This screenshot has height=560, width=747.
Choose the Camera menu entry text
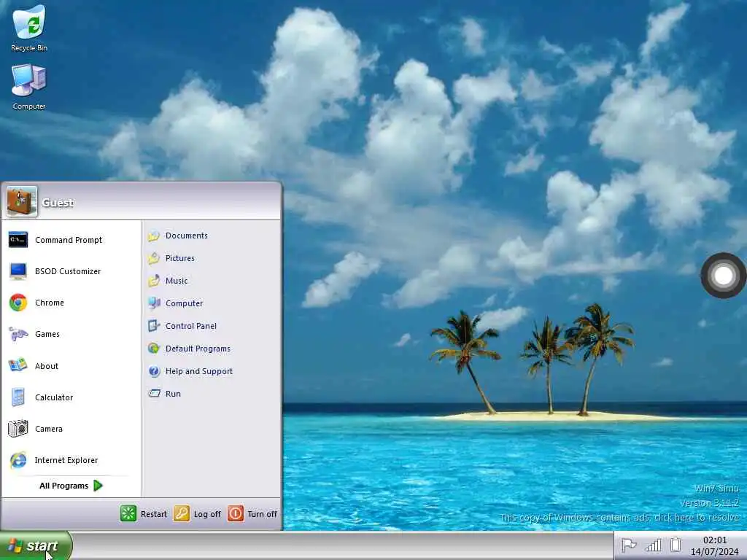49,429
